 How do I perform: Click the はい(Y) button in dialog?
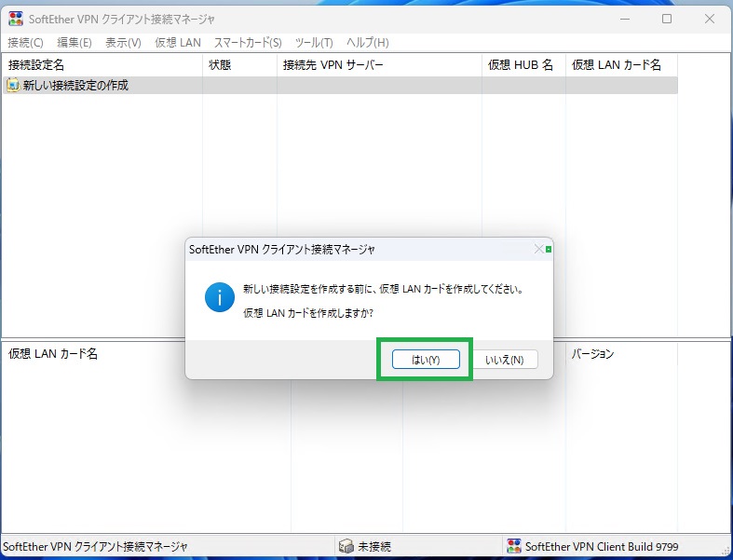tap(425, 360)
